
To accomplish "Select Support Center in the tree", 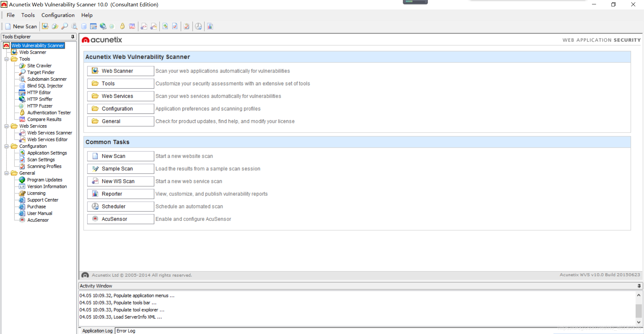I will (x=43, y=200).
